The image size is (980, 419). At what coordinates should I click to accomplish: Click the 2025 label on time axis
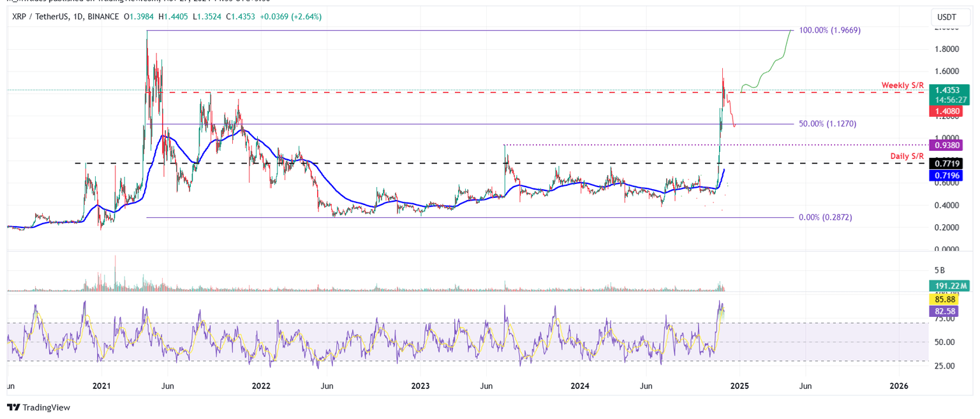pos(739,386)
